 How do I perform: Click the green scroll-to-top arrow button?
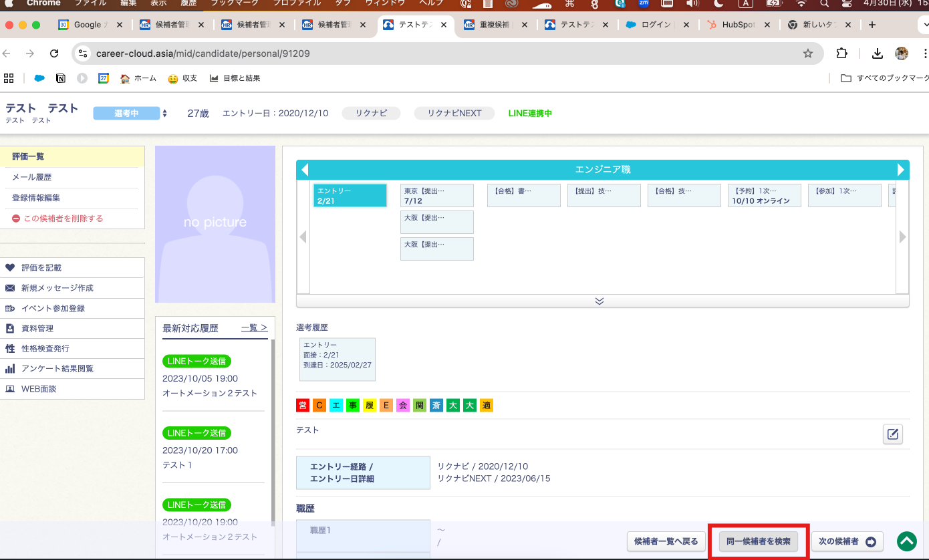[906, 541]
